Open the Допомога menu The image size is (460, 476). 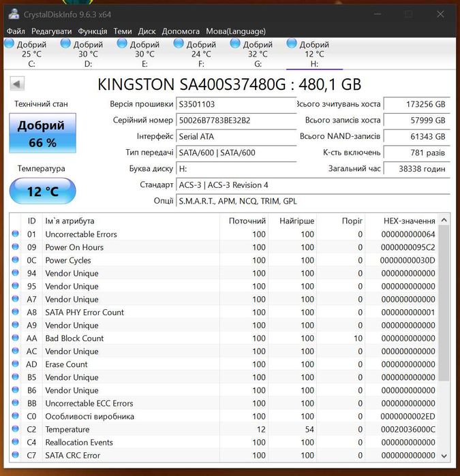click(181, 31)
